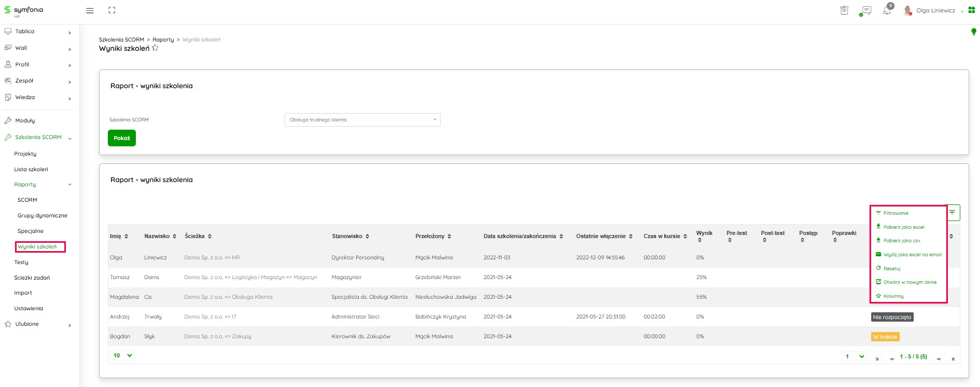Viewport: 980px width, 387px height.
Task: Open Testy in the sidebar
Action: click(21, 262)
